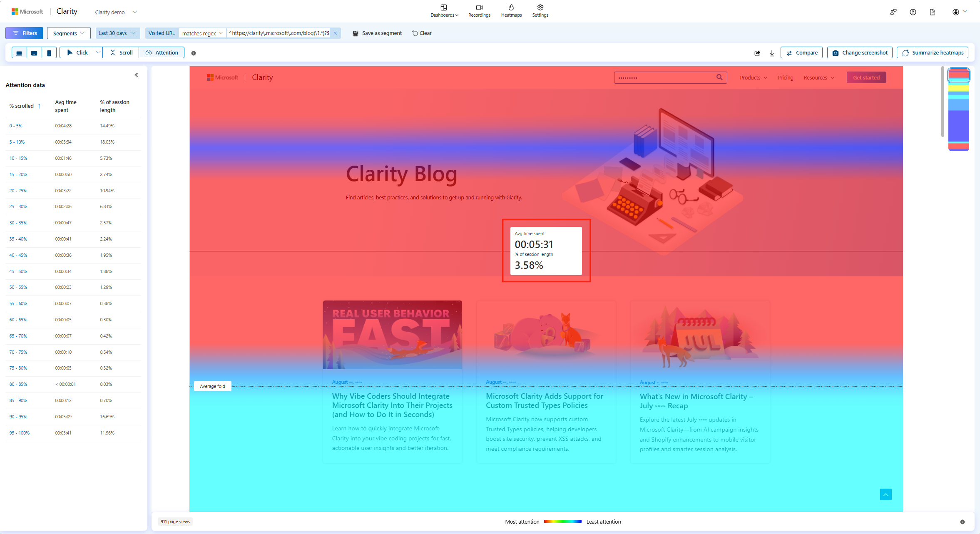Screen dimensions: 980x534
Task: Collapse the Attention data panel
Action: coord(136,75)
